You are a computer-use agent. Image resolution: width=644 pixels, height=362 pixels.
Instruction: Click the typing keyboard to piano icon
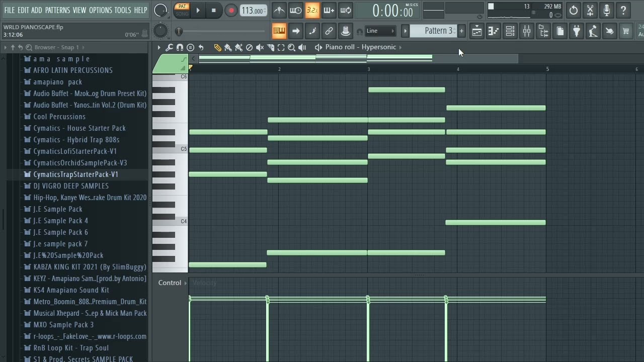coord(279,31)
